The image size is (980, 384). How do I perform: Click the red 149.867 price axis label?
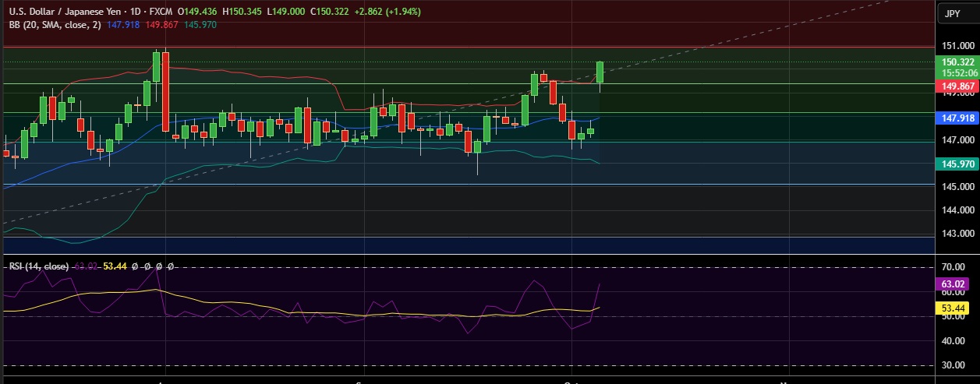(x=957, y=86)
